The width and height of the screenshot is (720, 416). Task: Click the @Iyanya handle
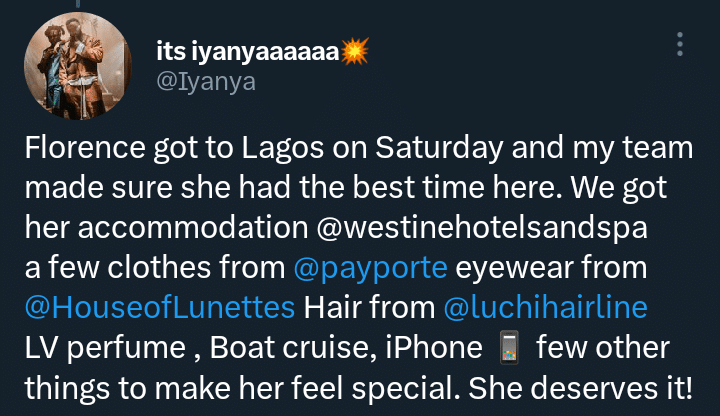tap(206, 82)
